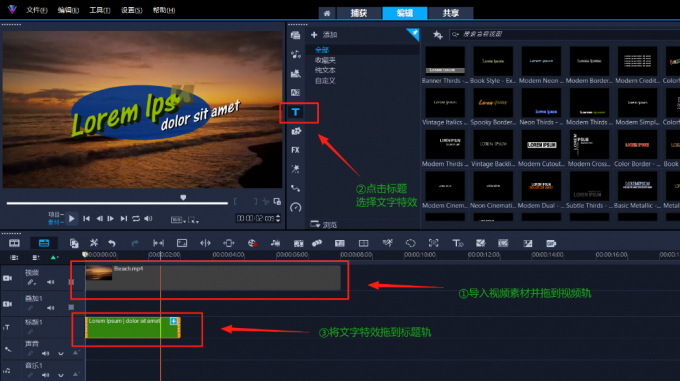Click the starred favorites icon beside the search box
Viewport: 680px width, 381px height.
point(437,35)
